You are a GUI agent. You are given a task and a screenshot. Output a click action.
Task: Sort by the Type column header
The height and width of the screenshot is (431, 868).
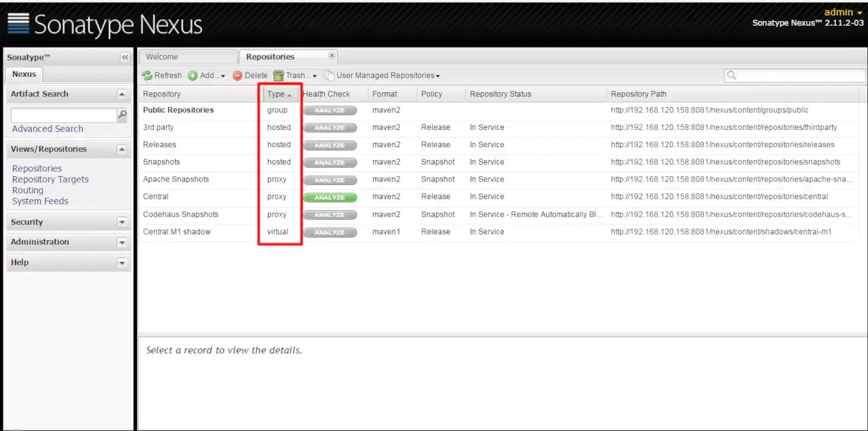click(281, 94)
